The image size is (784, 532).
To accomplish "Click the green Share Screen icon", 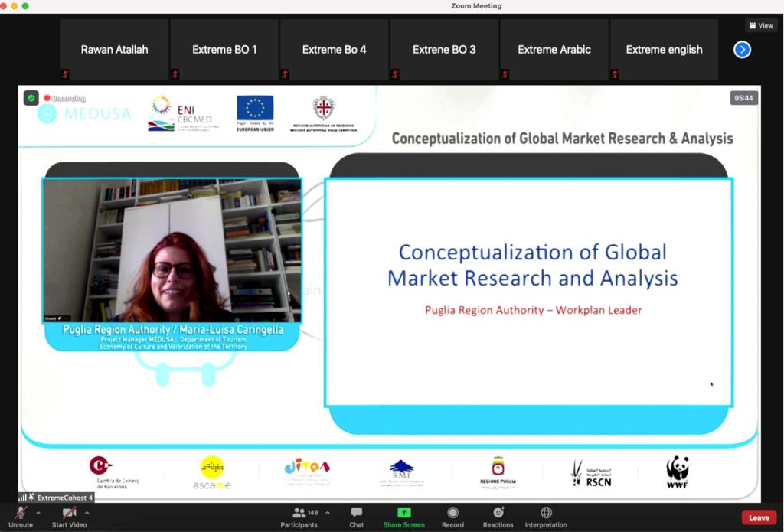I will [x=403, y=513].
